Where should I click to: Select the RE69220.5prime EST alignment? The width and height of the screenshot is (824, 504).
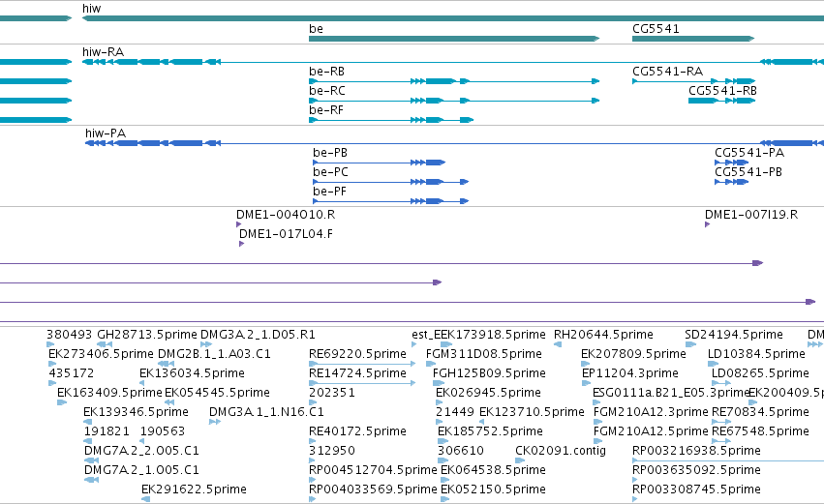[362, 364]
